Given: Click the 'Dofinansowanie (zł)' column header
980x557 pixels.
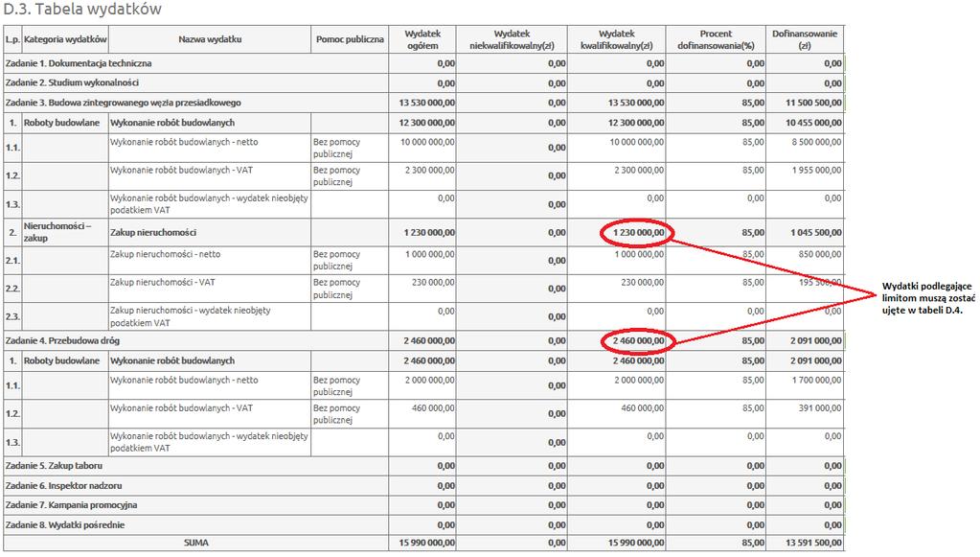Looking at the screenshot, I should 805,39.
